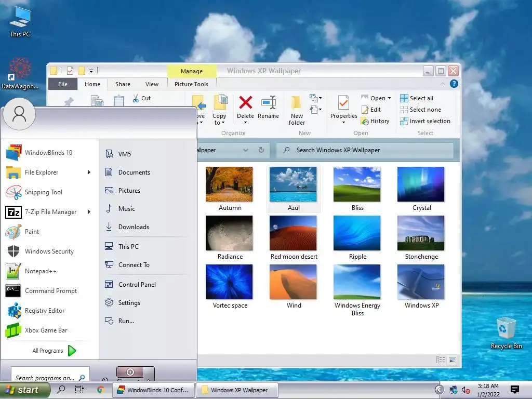Viewport: 532px width, 399px height.
Task: Open the Delete dropdown arrow
Action: tap(245, 123)
